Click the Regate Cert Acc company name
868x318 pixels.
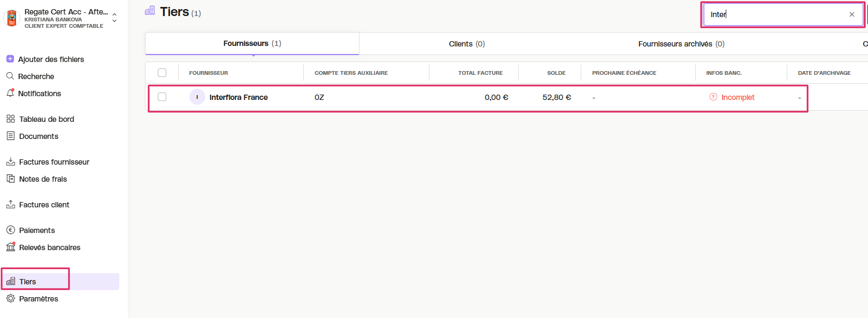click(x=66, y=12)
